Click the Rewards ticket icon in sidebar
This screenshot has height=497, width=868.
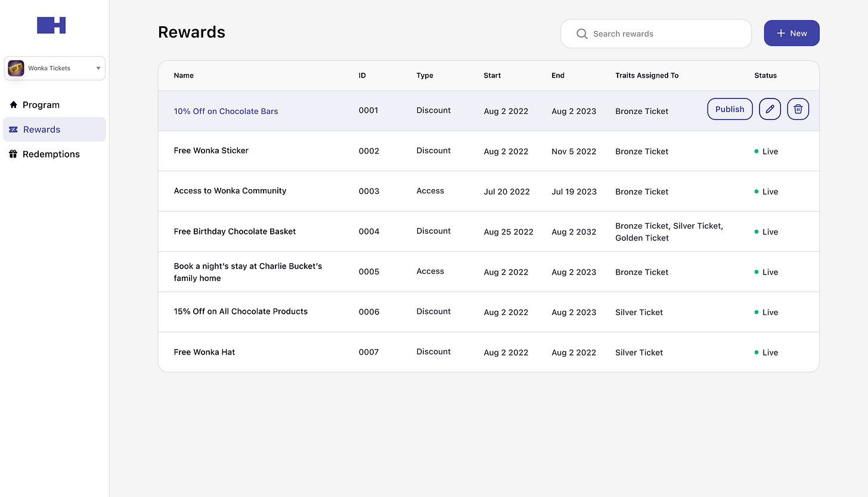click(x=14, y=129)
